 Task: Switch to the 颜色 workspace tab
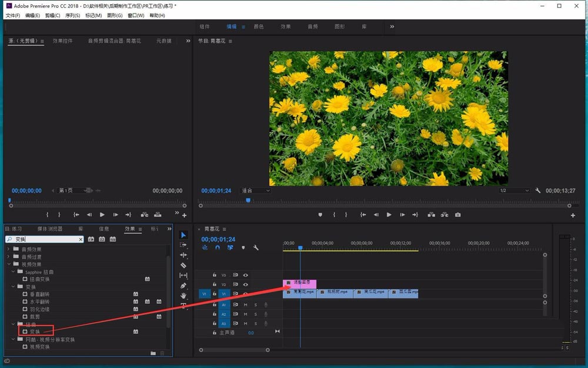coord(259,26)
